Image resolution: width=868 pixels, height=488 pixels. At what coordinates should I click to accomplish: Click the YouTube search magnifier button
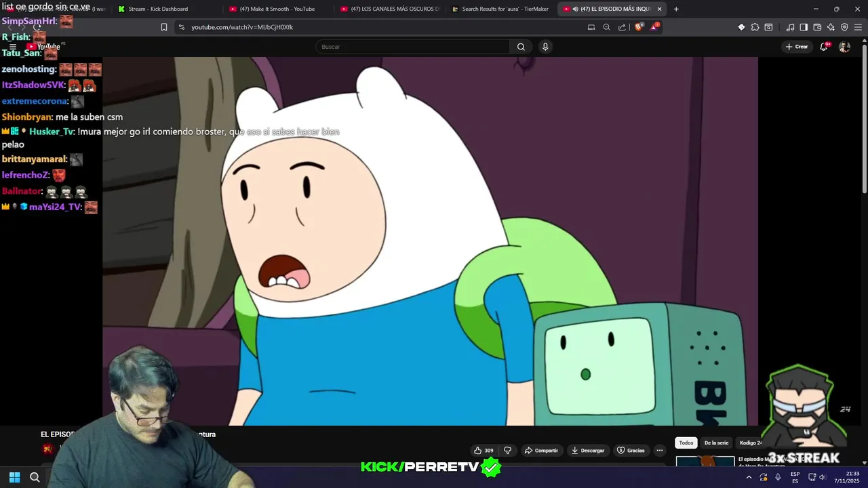click(x=521, y=47)
